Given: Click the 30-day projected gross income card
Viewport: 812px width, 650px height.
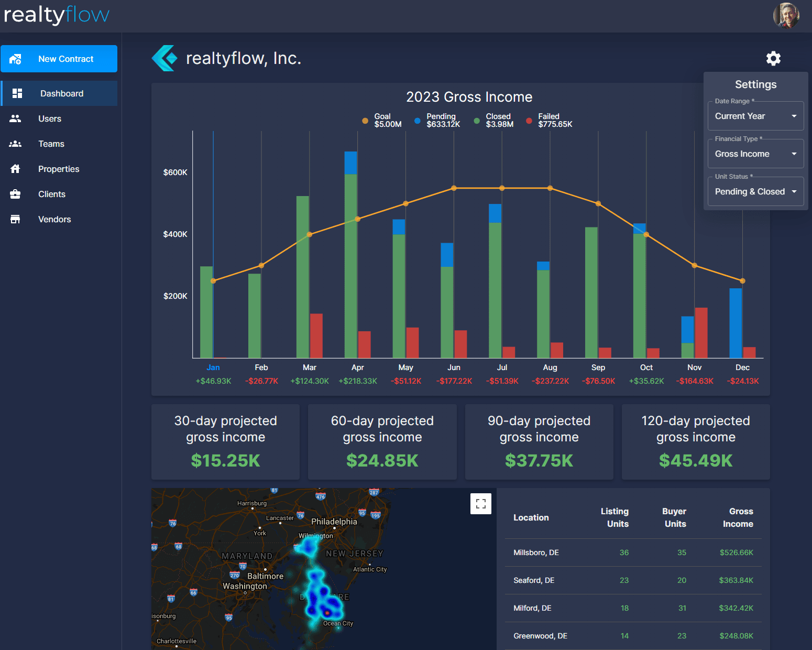Looking at the screenshot, I should coord(225,442).
